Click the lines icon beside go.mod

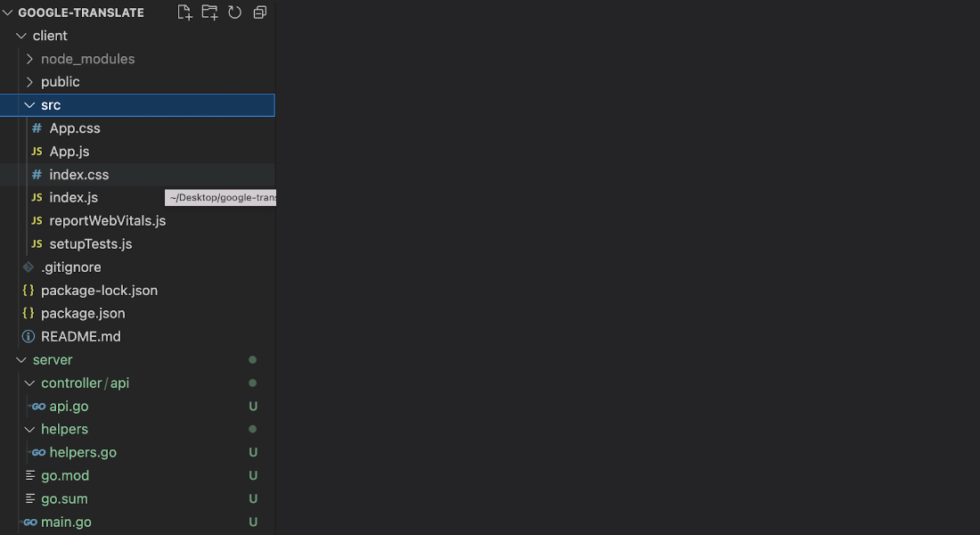(x=30, y=475)
